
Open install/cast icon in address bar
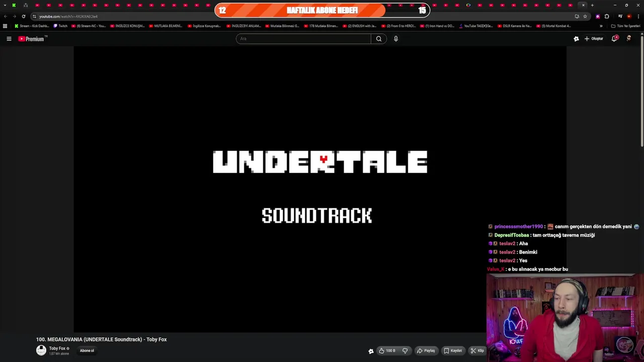click(577, 16)
